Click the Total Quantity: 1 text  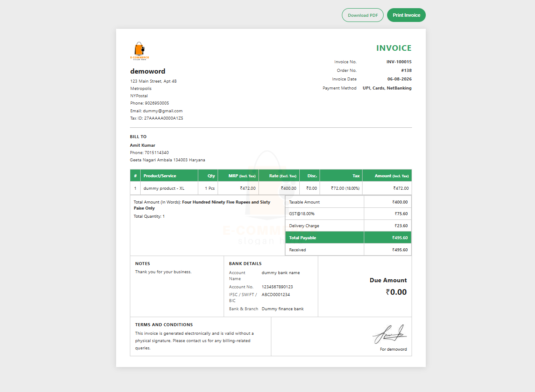click(x=149, y=216)
